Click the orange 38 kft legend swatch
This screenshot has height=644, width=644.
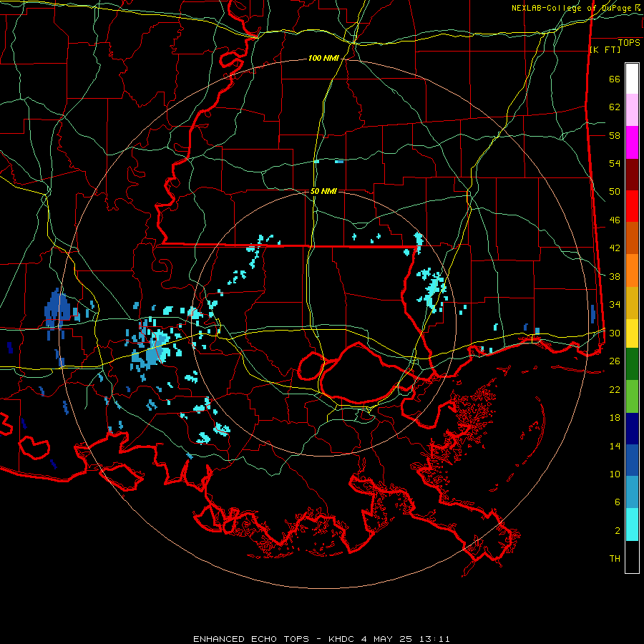(632, 270)
